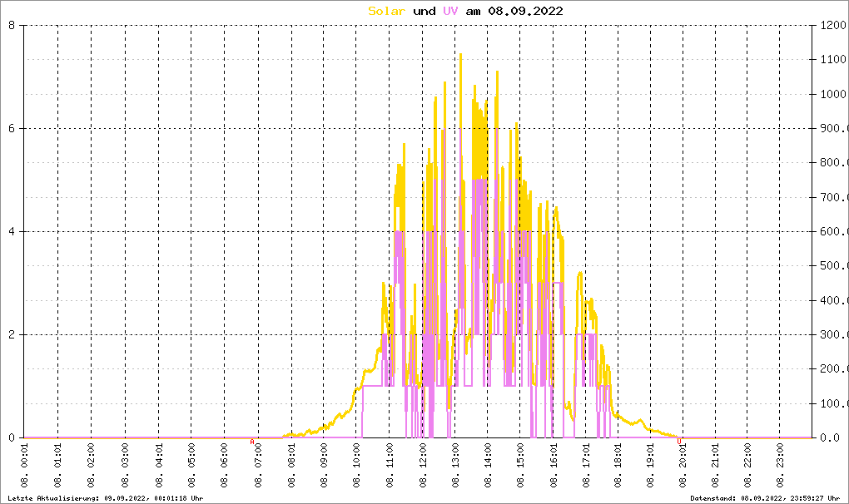
Task: Click the right y-axis label 600.0
Action: click(832, 231)
